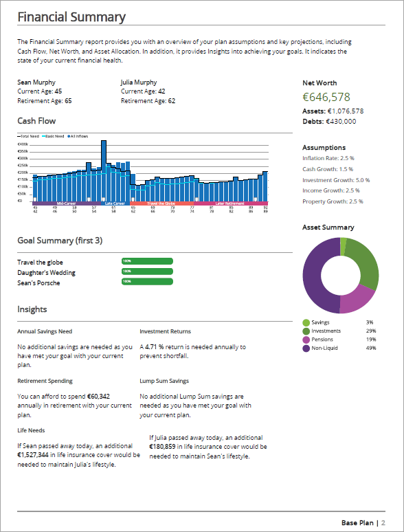This screenshot has height=532, width=404.
Task: Click the Total Need legend line marker
Action: click(x=19, y=136)
